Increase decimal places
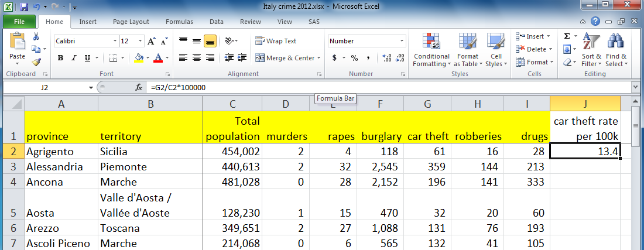The width and height of the screenshot is (644, 250). click(x=386, y=58)
